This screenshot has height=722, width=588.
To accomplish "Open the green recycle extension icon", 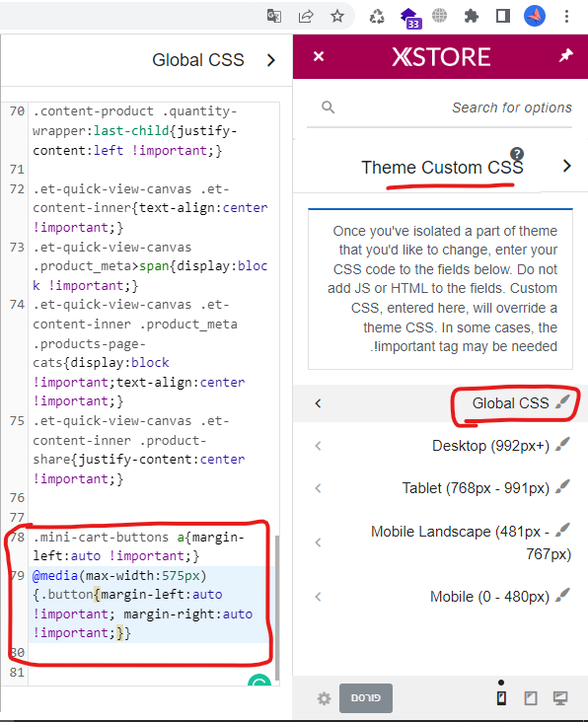I will (x=377, y=17).
